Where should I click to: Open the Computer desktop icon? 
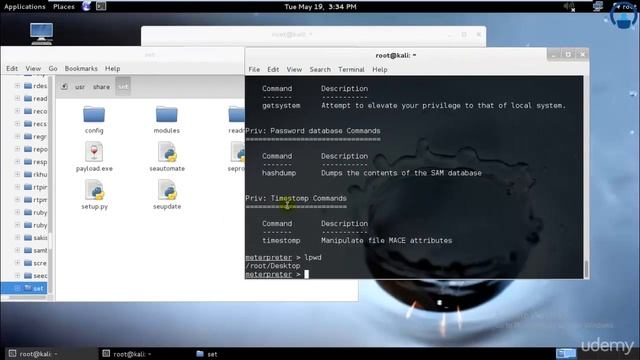click(x=41, y=33)
